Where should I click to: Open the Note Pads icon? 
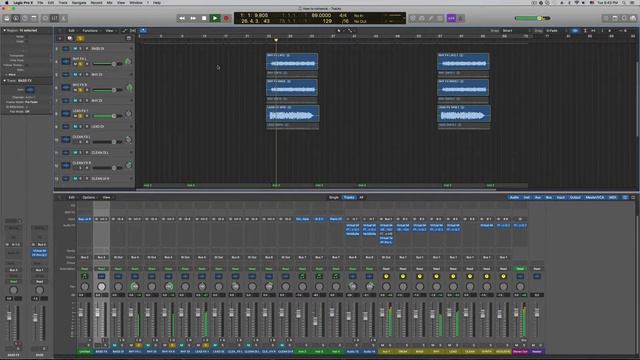(x=615, y=18)
